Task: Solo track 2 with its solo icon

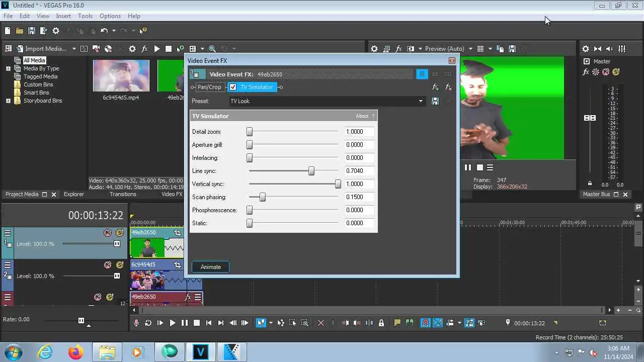Action: point(119,265)
